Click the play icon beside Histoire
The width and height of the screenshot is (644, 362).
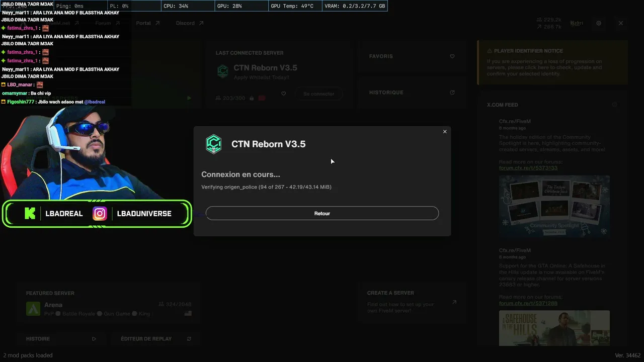click(94, 339)
